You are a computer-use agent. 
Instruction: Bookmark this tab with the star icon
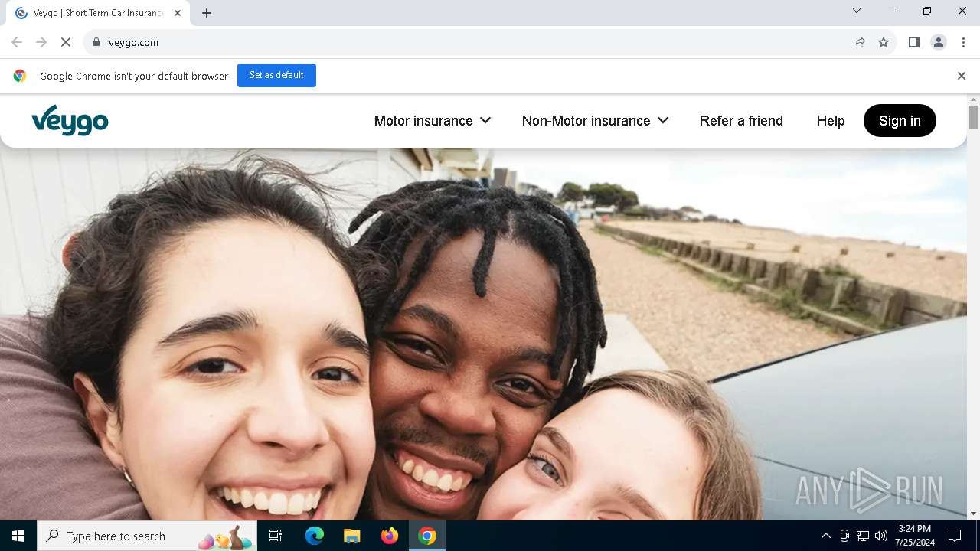pos(884,42)
